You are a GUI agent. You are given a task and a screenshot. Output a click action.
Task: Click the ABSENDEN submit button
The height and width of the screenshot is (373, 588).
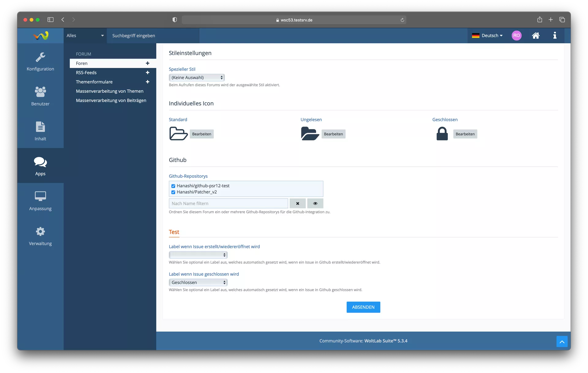tap(363, 307)
